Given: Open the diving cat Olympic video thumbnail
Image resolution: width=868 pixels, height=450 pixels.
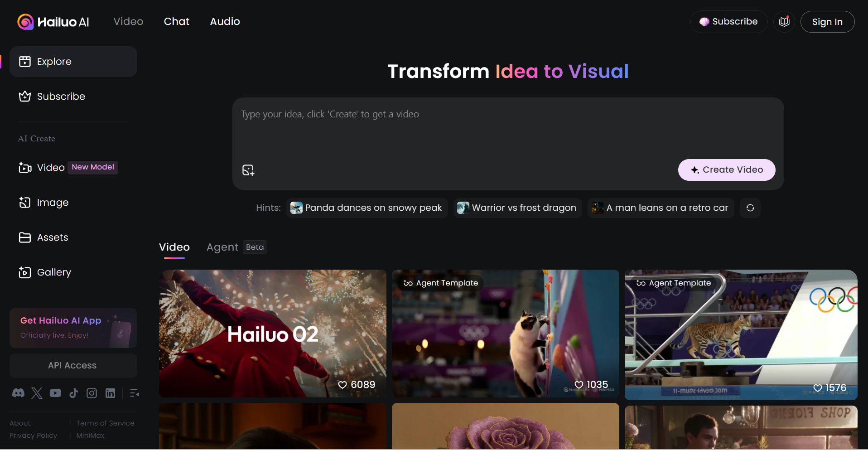Looking at the screenshot, I should pos(741,335).
